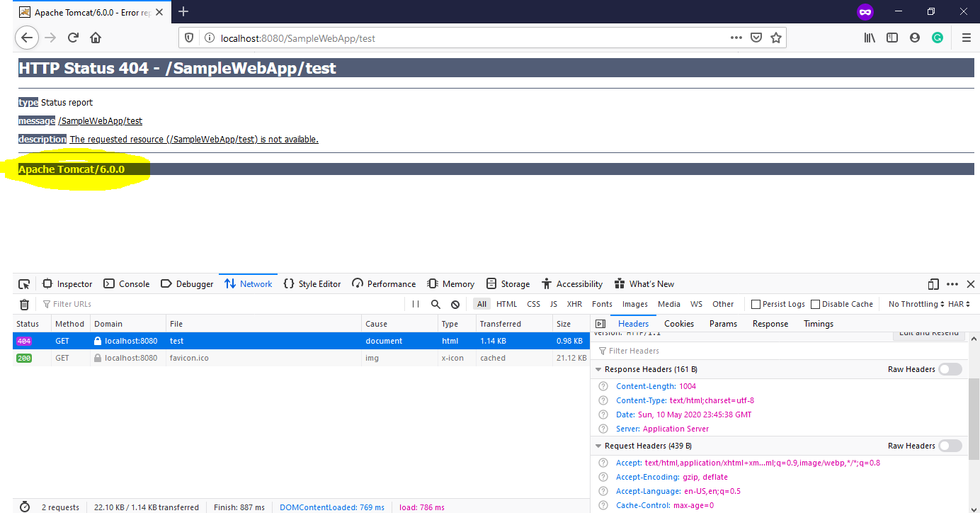Viewport: 980px width, 513px height.
Task: Open the network search magnifier icon
Action: 435,304
